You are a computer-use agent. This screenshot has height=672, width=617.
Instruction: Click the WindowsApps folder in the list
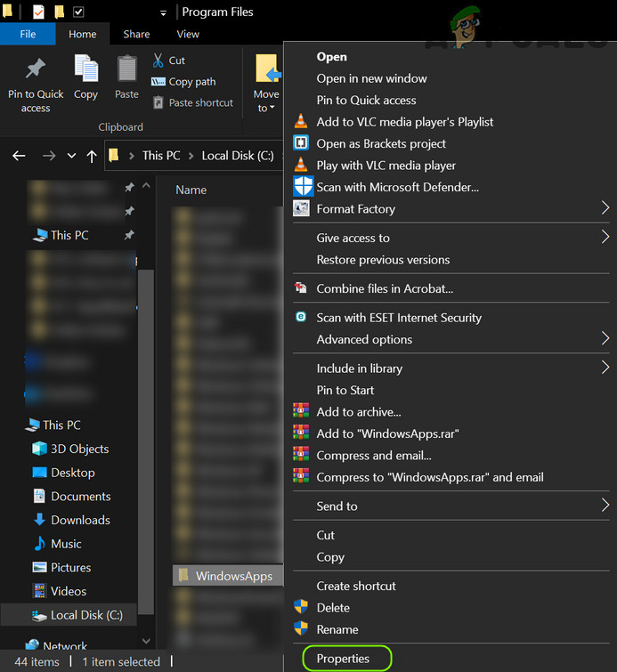pyautogui.click(x=233, y=576)
